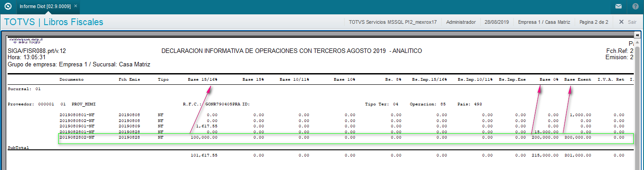Click the 101,617.55 subtotal value

(204, 155)
